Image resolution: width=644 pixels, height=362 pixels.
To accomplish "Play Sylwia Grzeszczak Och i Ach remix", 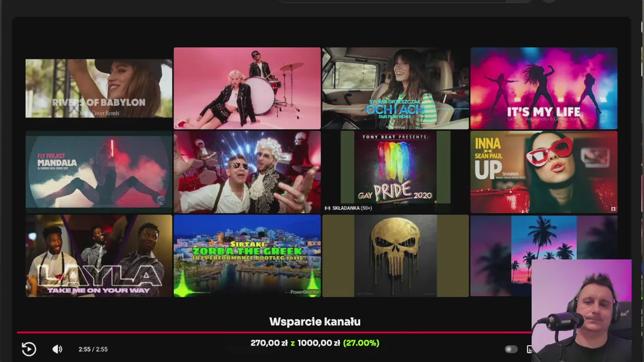I will click(395, 88).
